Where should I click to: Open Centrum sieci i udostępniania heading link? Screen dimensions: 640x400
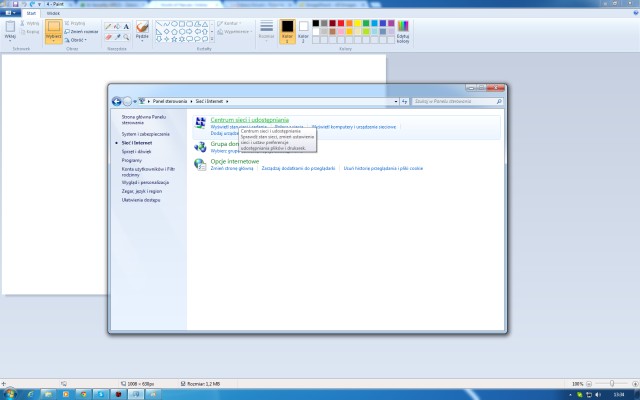point(249,120)
